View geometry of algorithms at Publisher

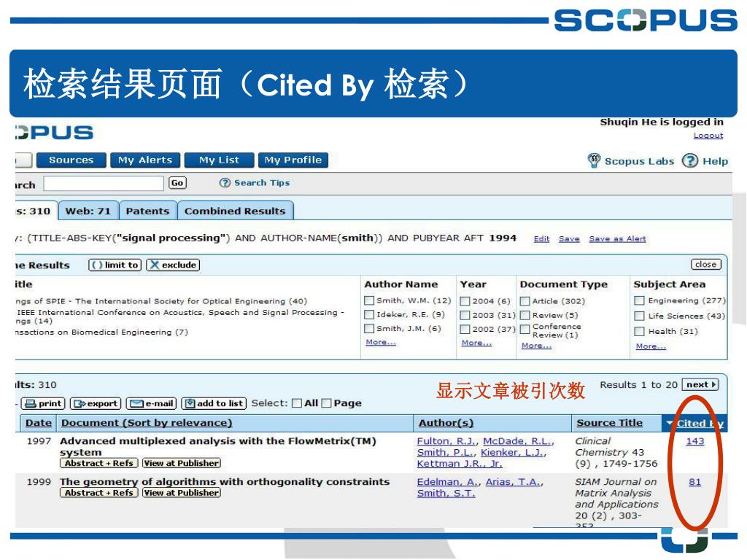(x=182, y=493)
